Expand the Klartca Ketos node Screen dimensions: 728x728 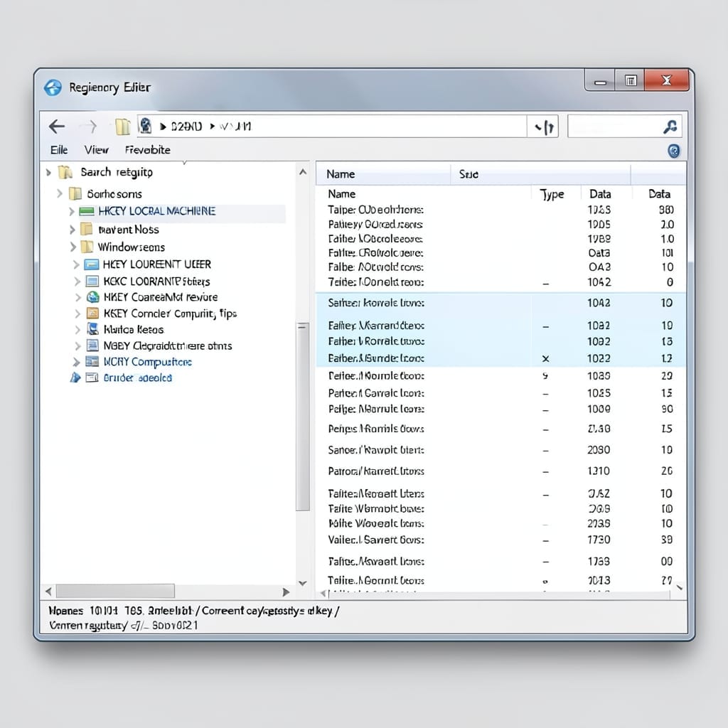(x=77, y=330)
